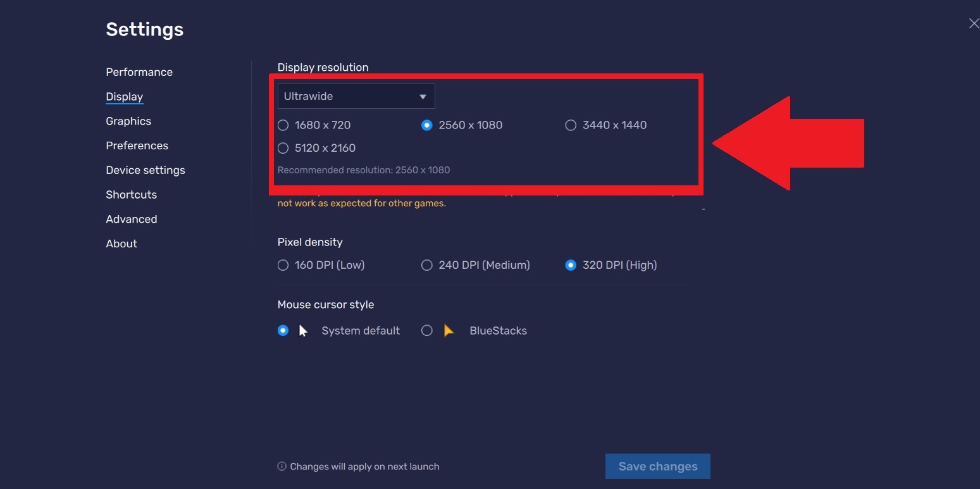
Task: Open the About page
Action: [x=121, y=244]
